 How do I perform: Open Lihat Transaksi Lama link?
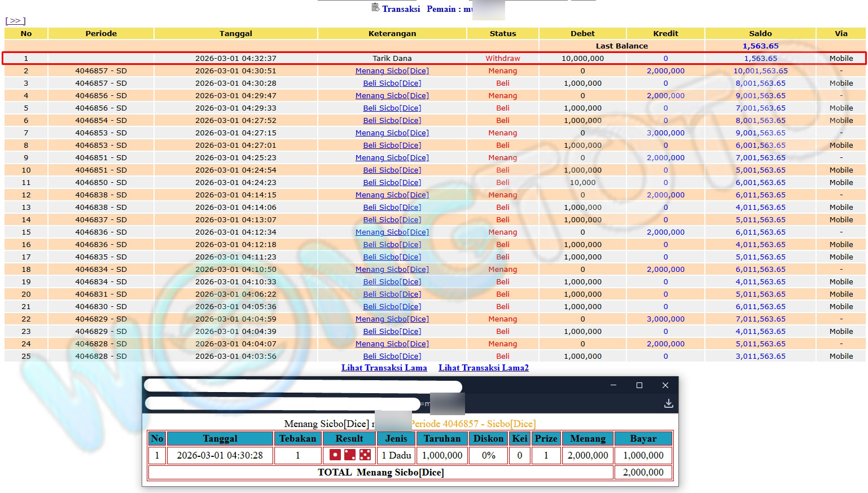(384, 368)
